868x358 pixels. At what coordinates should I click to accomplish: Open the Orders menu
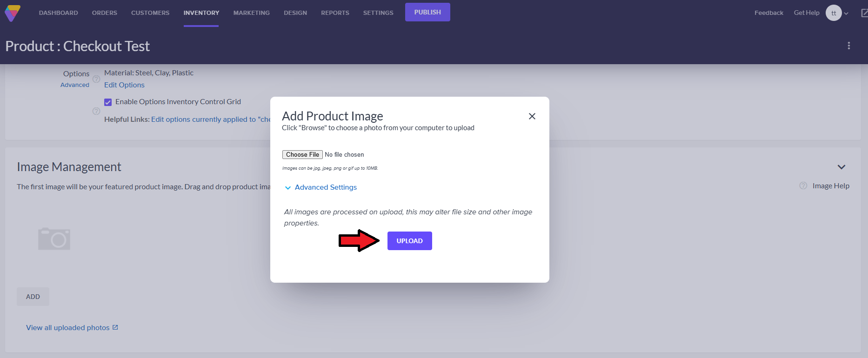point(105,13)
